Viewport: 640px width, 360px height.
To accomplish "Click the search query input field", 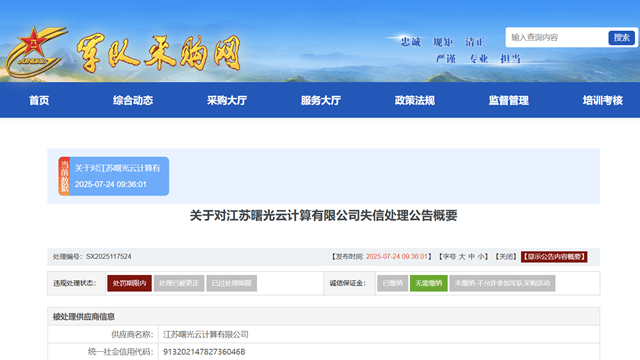I will (x=557, y=38).
